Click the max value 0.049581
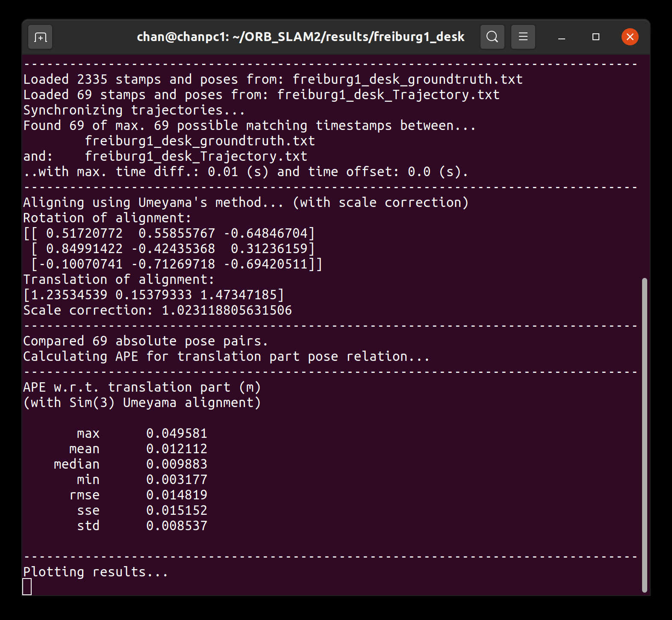The image size is (672, 620). click(177, 434)
